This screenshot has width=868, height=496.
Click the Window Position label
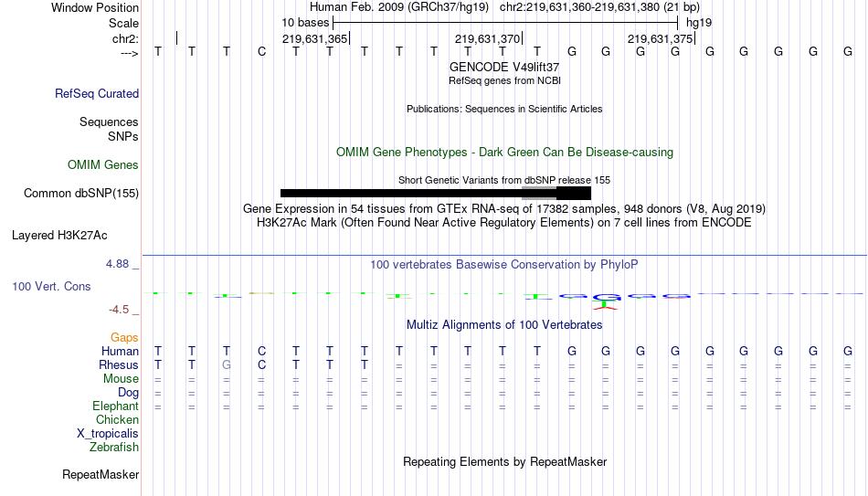(95, 7)
